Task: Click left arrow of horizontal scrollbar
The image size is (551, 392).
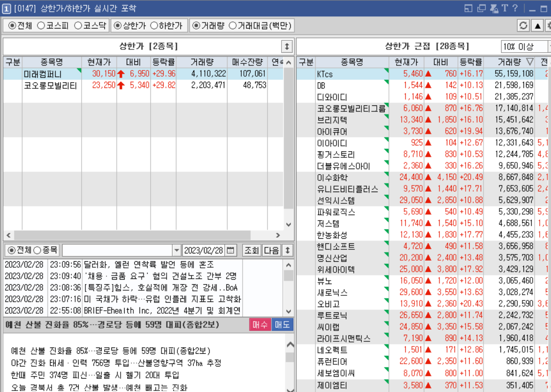Action: click(x=8, y=235)
